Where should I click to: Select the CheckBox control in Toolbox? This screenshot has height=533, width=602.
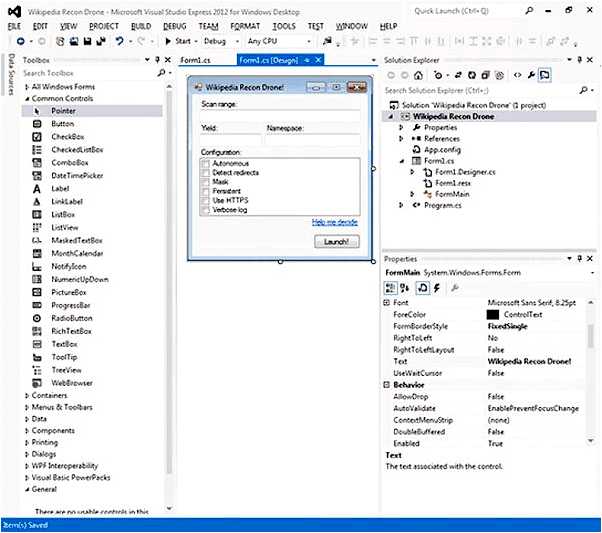pos(68,137)
